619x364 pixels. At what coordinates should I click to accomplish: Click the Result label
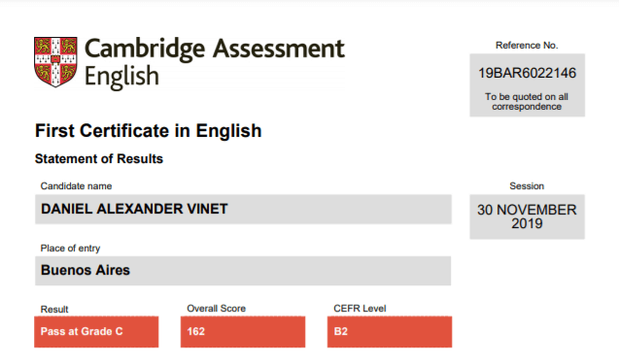click(54, 310)
